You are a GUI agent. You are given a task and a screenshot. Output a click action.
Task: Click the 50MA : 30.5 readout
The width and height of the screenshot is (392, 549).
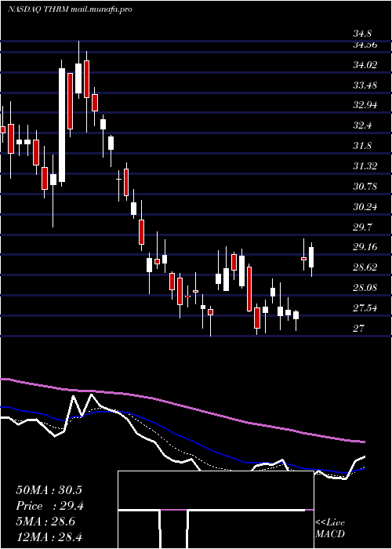[x=49, y=490]
